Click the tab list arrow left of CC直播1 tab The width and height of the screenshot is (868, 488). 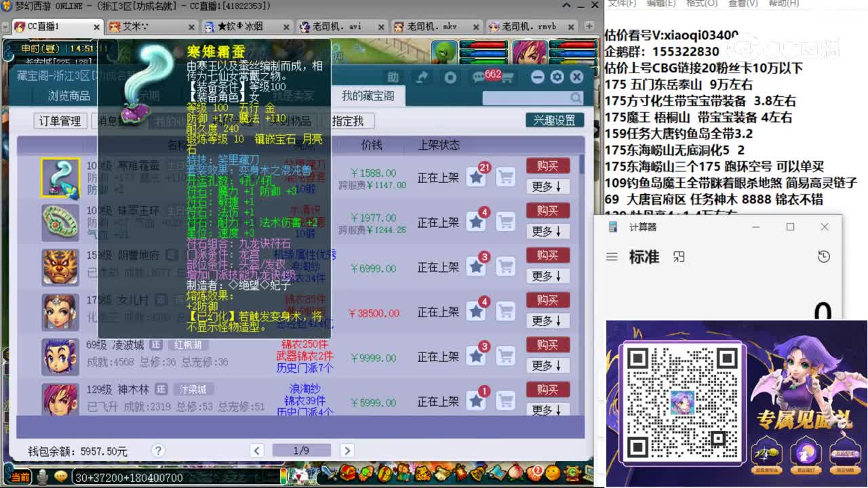click(x=6, y=27)
